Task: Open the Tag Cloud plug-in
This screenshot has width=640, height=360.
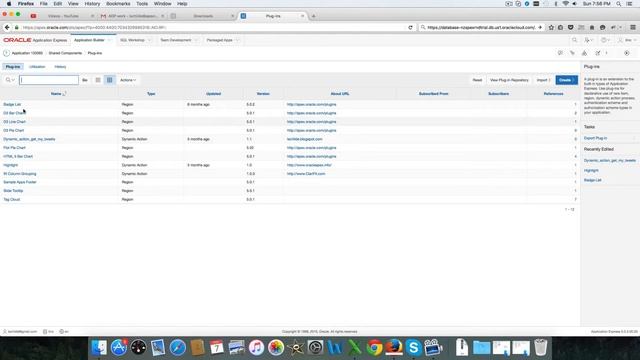Action: (x=11, y=200)
